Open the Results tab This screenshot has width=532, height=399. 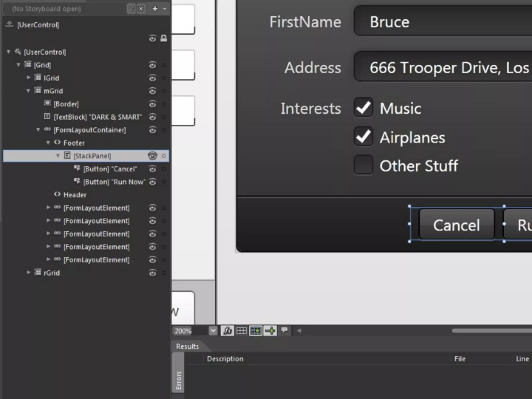[x=187, y=346]
